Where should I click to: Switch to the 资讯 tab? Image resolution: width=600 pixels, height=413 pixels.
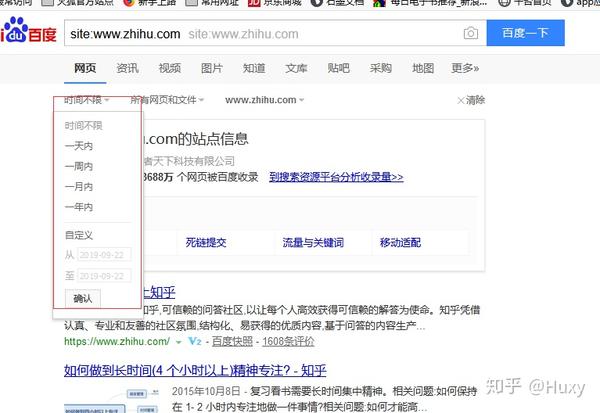tap(127, 68)
